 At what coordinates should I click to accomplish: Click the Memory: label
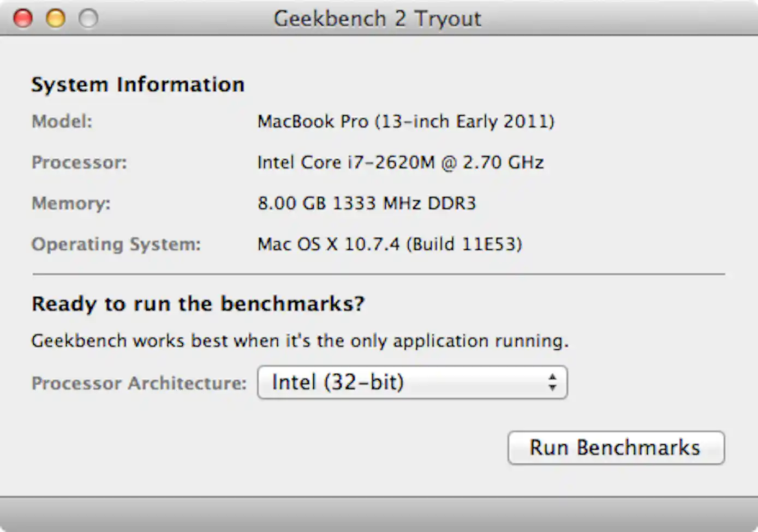tap(70, 203)
